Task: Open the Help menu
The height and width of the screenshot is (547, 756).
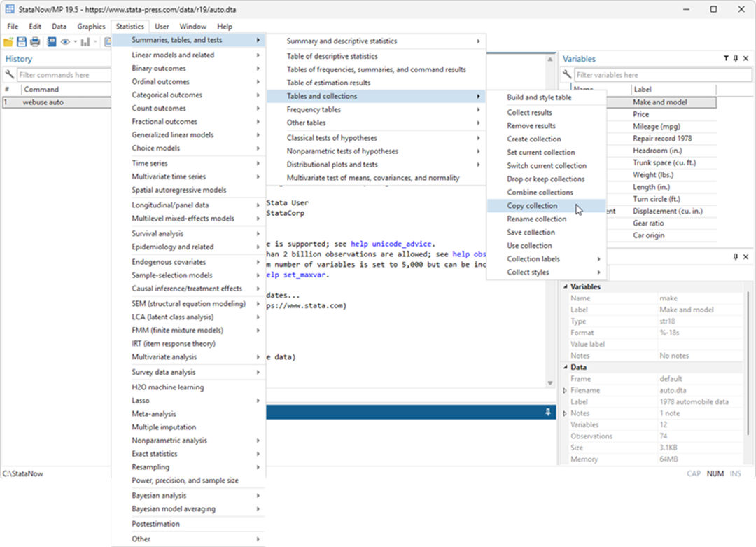Action: [x=224, y=27]
